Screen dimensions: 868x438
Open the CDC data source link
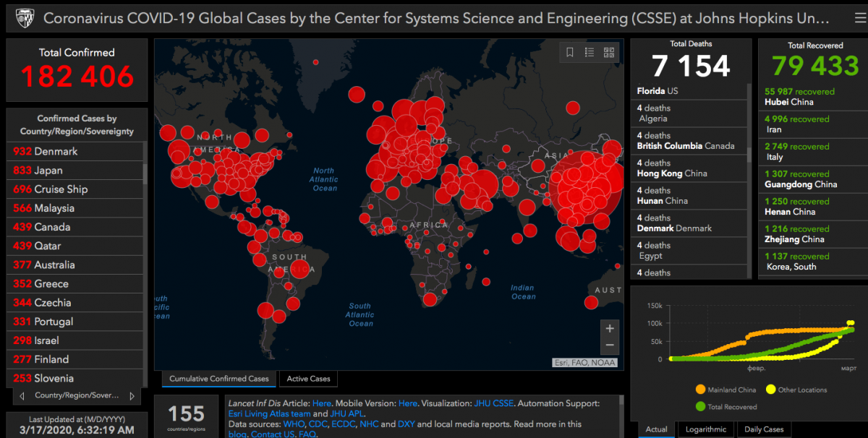coord(318,424)
